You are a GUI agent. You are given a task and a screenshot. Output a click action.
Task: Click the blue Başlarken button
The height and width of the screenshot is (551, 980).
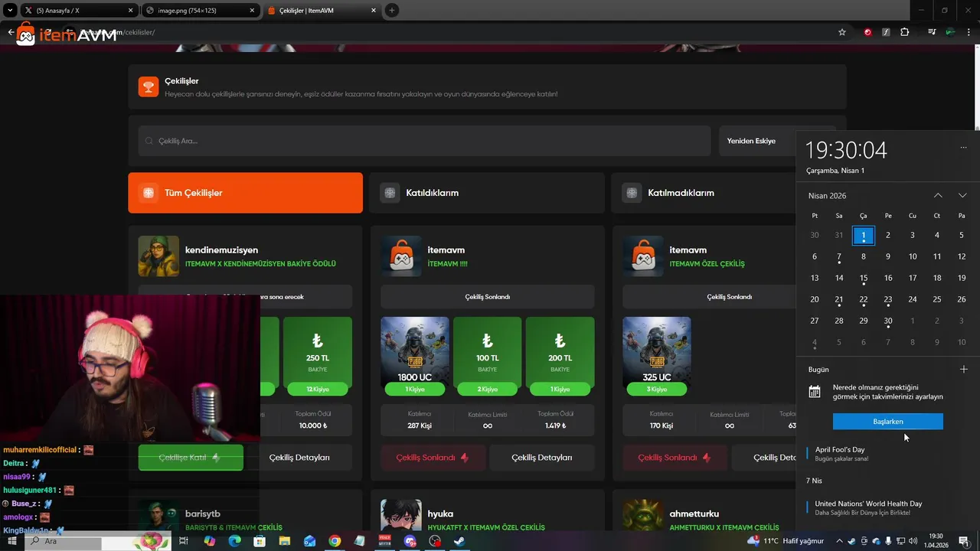[x=888, y=422]
